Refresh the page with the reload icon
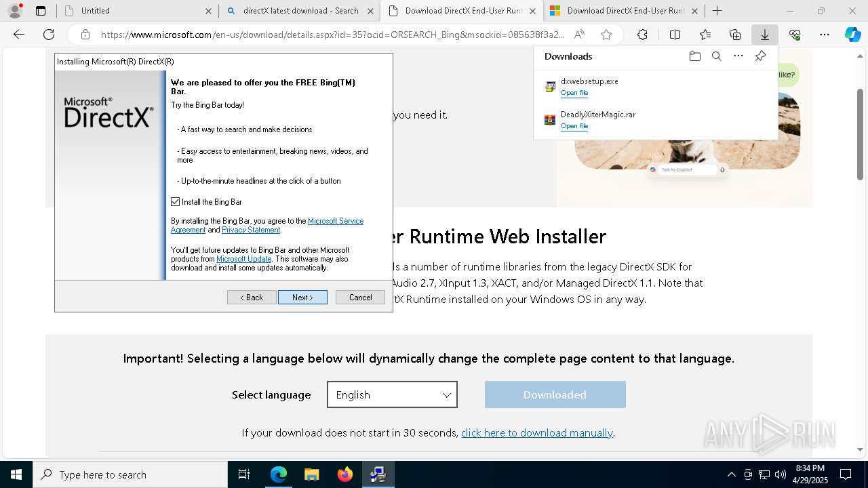The width and height of the screenshot is (868, 488). click(x=49, y=35)
